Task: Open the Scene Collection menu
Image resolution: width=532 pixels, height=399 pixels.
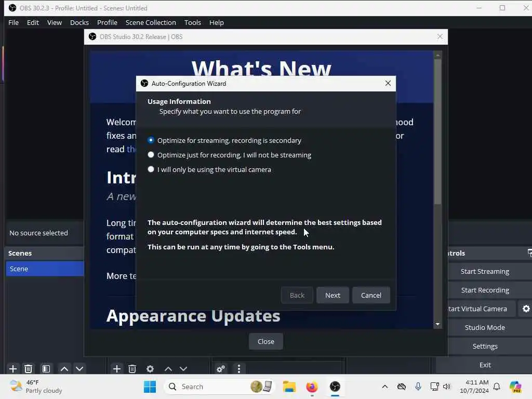Action: [x=151, y=22]
